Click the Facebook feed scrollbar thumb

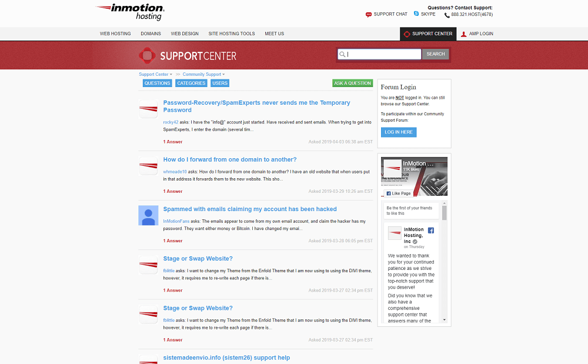click(x=445, y=212)
